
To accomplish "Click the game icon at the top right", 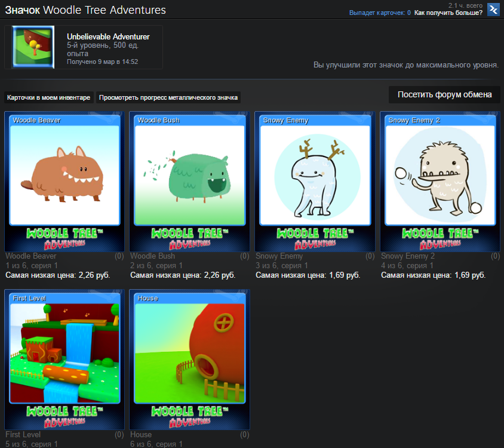I will [493, 10].
